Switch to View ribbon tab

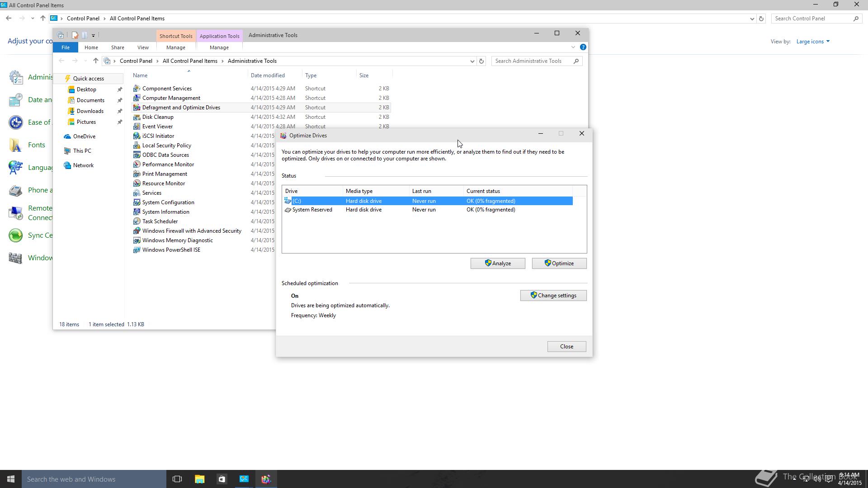[x=143, y=47]
